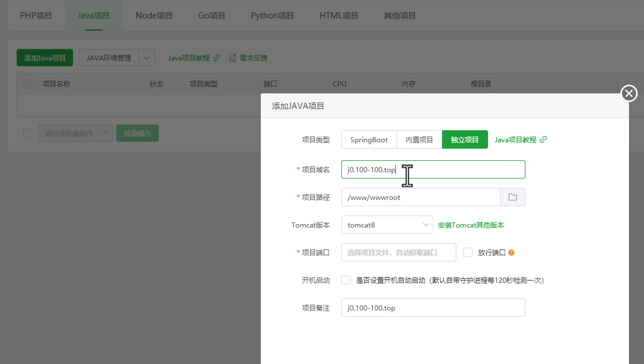Open the 需求反馈 link
The image size is (644, 364).
pos(253,58)
